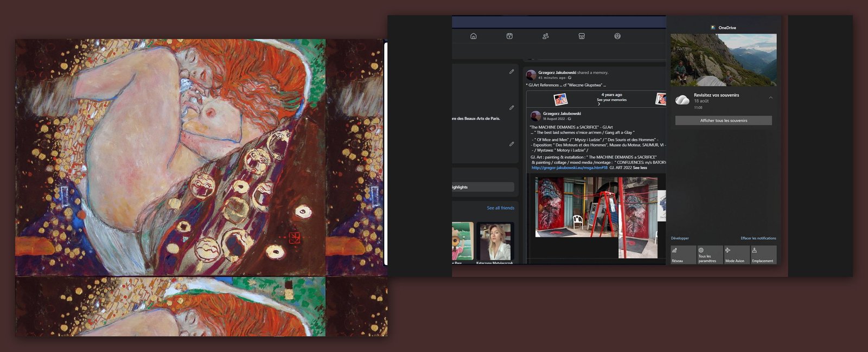
Task: Click the '4 years ago' memory label
Action: click(611, 94)
